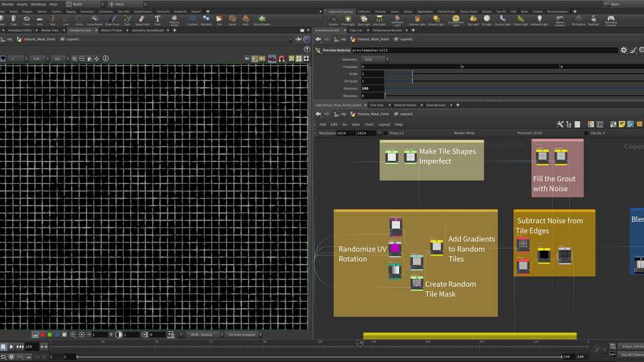The image size is (644, 362).
Task: Select the Helix shelf tool
Action: 245,20
